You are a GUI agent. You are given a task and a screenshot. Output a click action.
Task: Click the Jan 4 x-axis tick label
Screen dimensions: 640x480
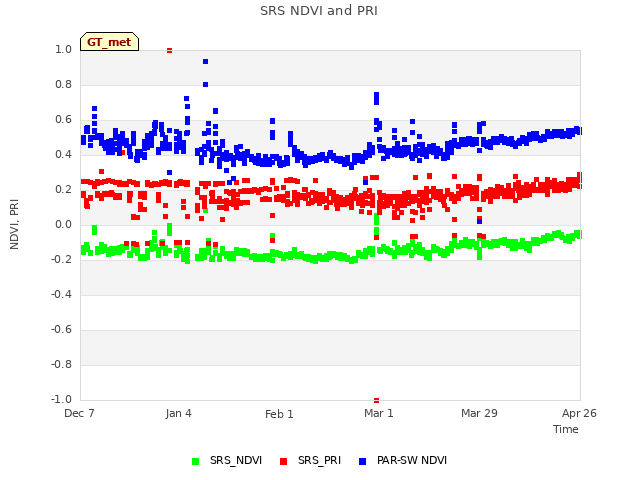(x=178, y=413)
